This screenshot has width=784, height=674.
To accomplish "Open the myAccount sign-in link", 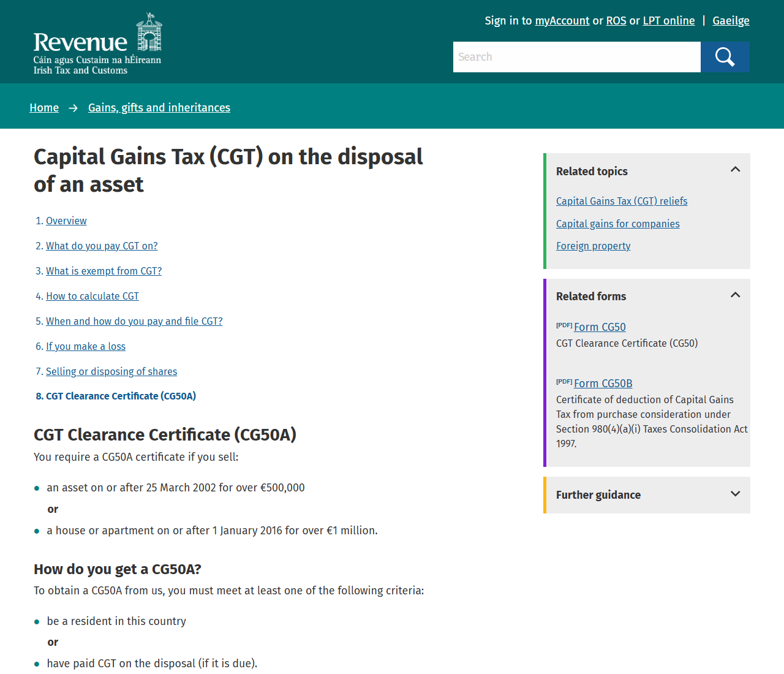I will pos(562,21).
